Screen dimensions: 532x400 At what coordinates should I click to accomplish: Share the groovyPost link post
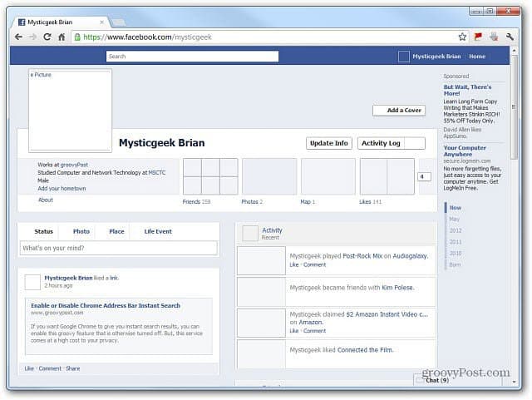73,368
